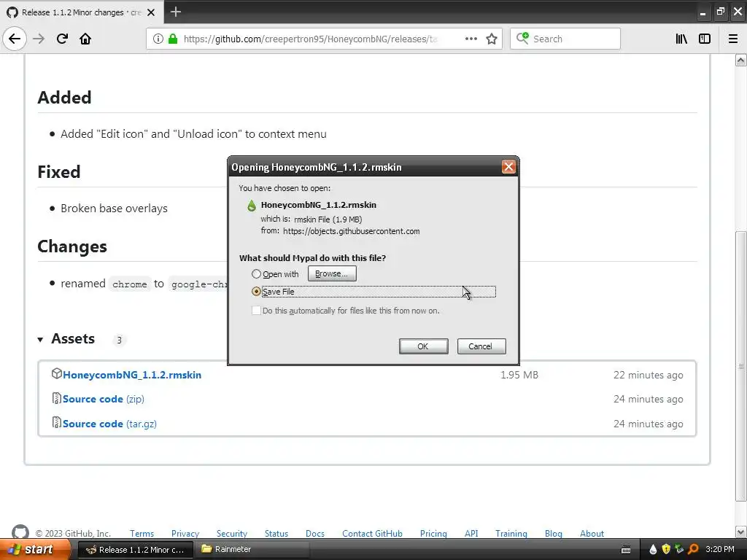
Task: Click the zip file icon beside Source code (zip)
Action: pyautogui.click(x=57, y=398)
